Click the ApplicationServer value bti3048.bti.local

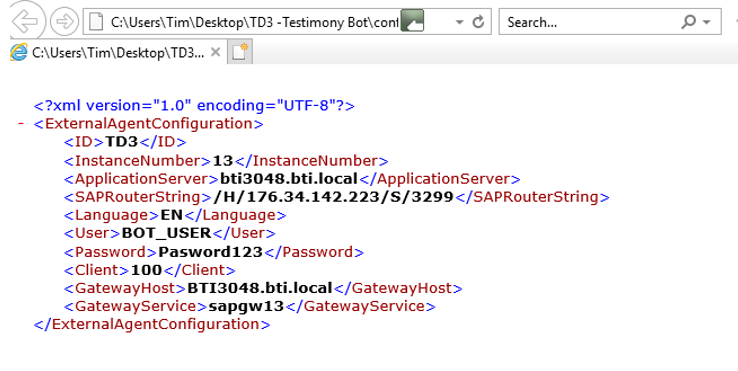[x=289, y=179]
